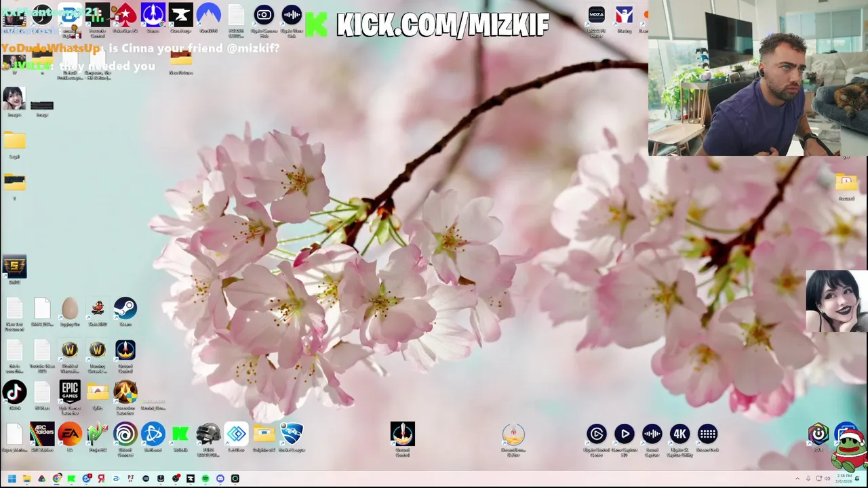Viewport: 868px width, 488px height.
Task: Click the microphone icon in system tray
Action: (808, 479)
